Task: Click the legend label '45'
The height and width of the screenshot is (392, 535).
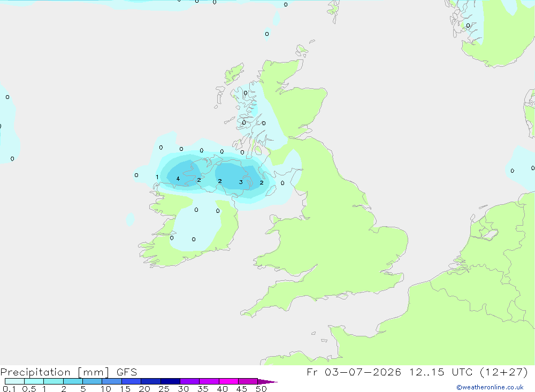Action: coord(242,389)
